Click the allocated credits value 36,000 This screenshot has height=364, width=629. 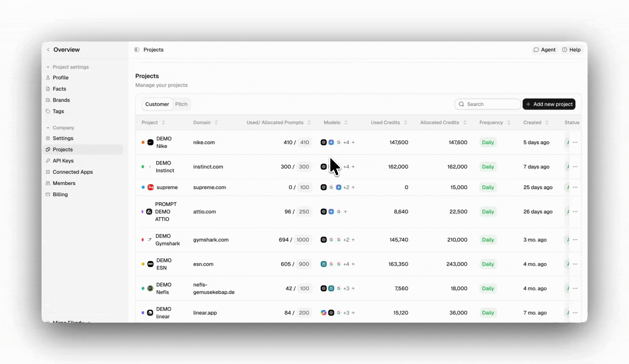point(458,312)
